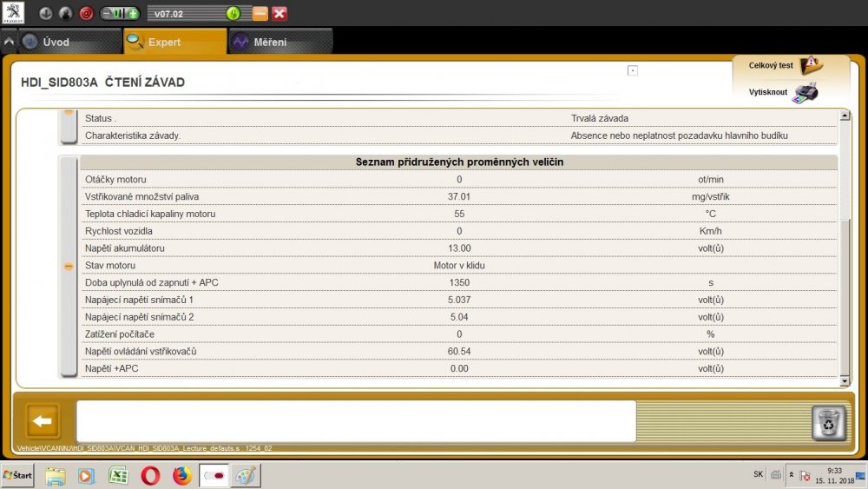Open the user profile icon
Image resolution: width=868 pixels, height=489 pixels.
click(x=65, y=13)
